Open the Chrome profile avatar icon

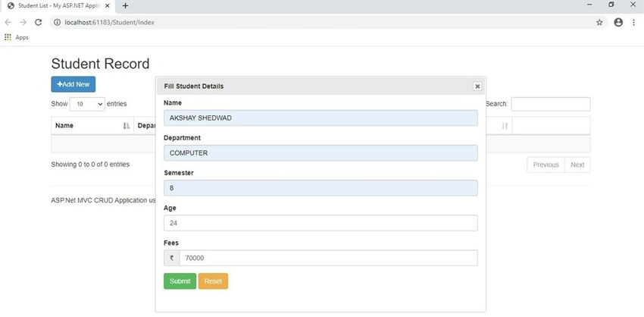618,23
